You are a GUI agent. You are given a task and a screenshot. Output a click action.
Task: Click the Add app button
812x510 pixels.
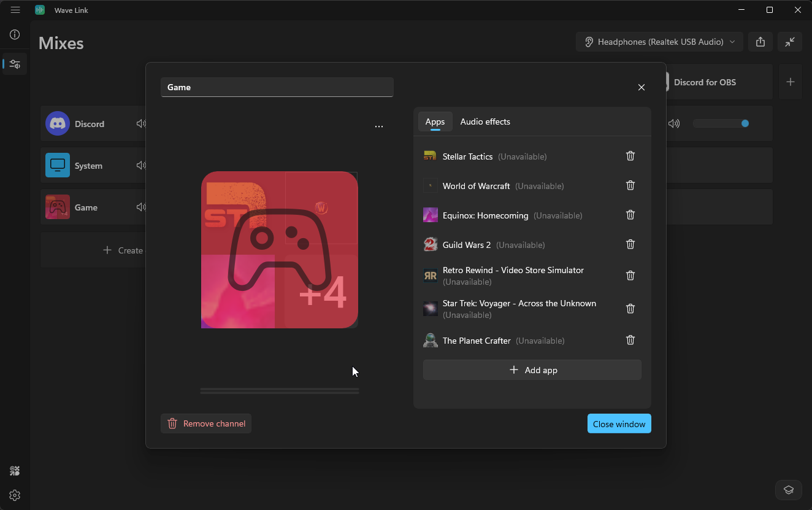click(x=532, y=370)
